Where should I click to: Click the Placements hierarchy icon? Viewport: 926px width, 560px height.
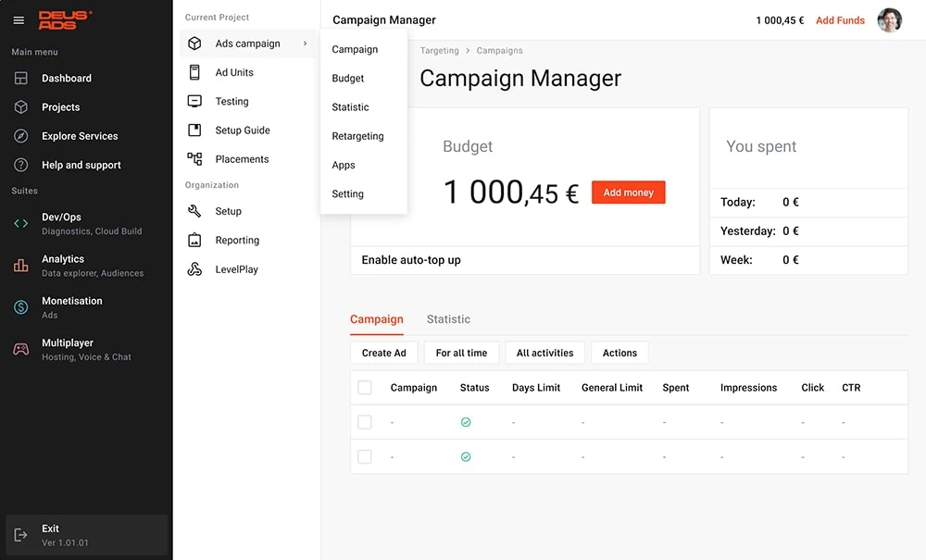pyautogui.click(x=194, y=158)
